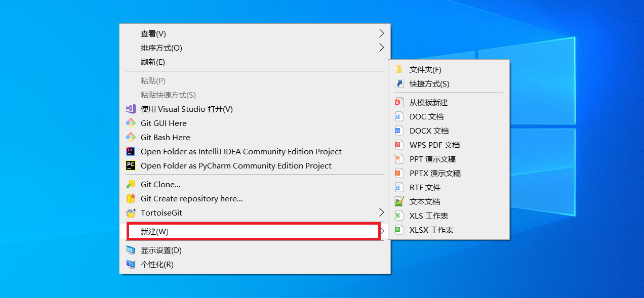Expand the TortoiseGit submenu arrow
This screenshot has width=644, height=298.
pyautogui.click(x=381, y=212)
